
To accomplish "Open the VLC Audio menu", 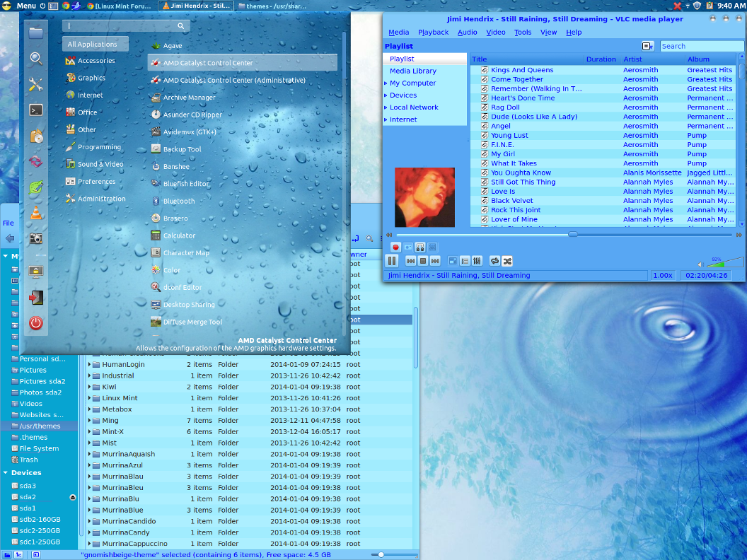I will [468, 33].
